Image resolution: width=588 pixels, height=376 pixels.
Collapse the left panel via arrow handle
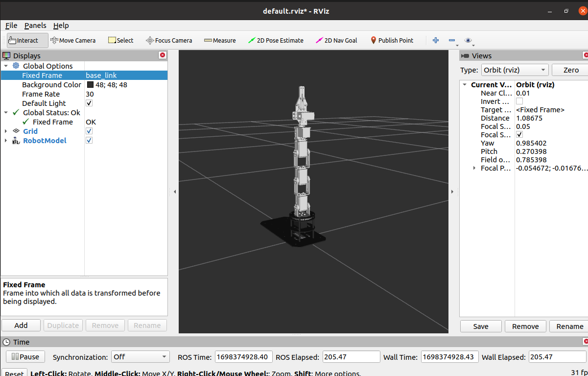[x=175, y=192]
